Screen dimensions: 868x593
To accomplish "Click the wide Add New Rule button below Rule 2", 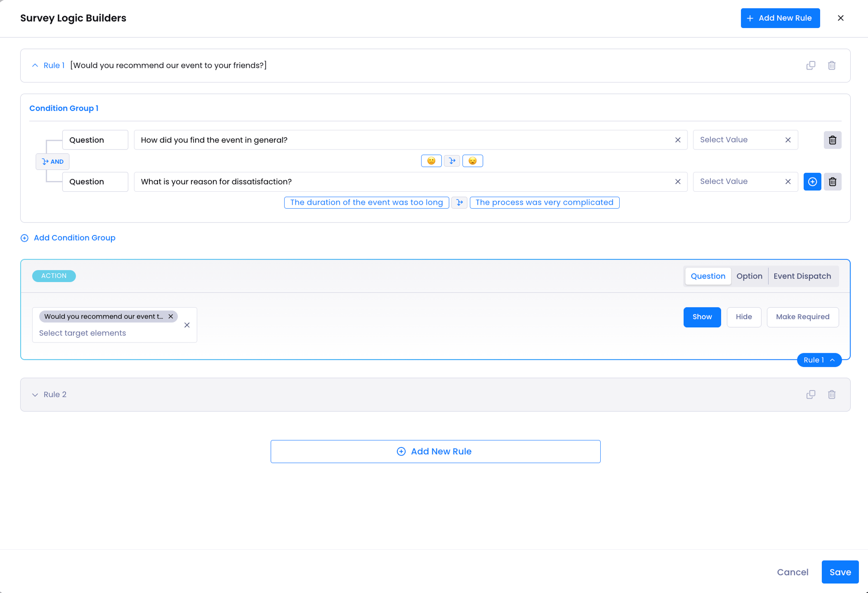I will click(435, 452).
